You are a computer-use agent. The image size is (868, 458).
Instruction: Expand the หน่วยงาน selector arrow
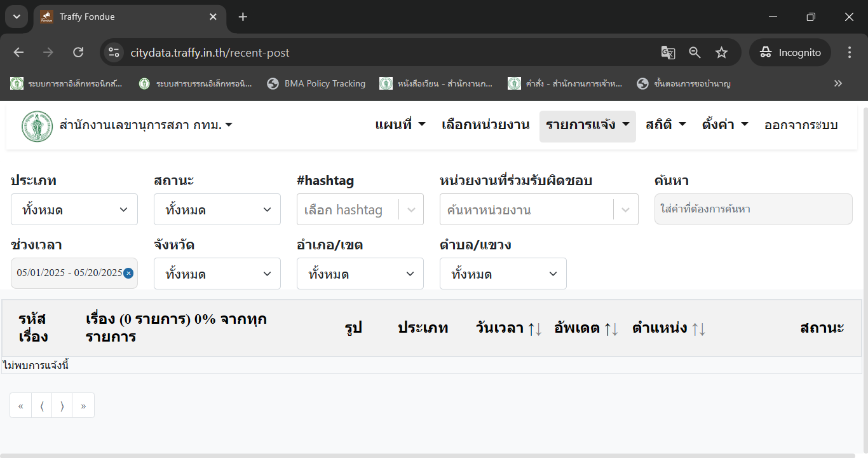(626, 209)
